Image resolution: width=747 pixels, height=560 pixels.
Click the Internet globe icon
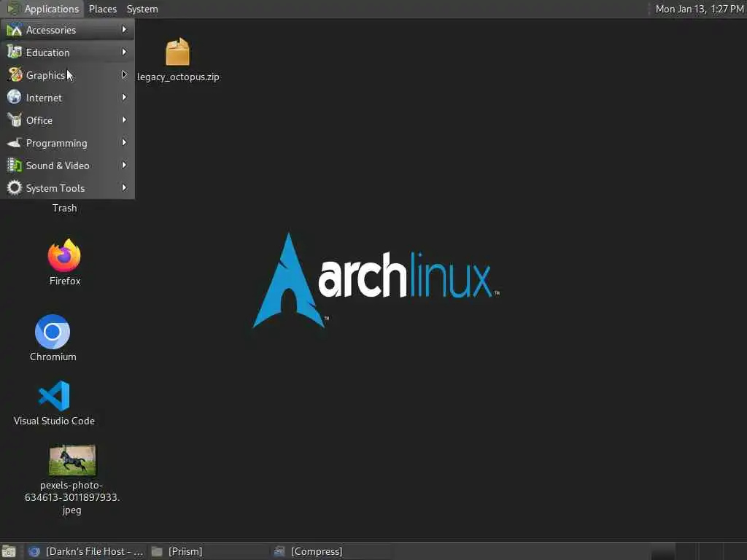[x=15, y=97]
